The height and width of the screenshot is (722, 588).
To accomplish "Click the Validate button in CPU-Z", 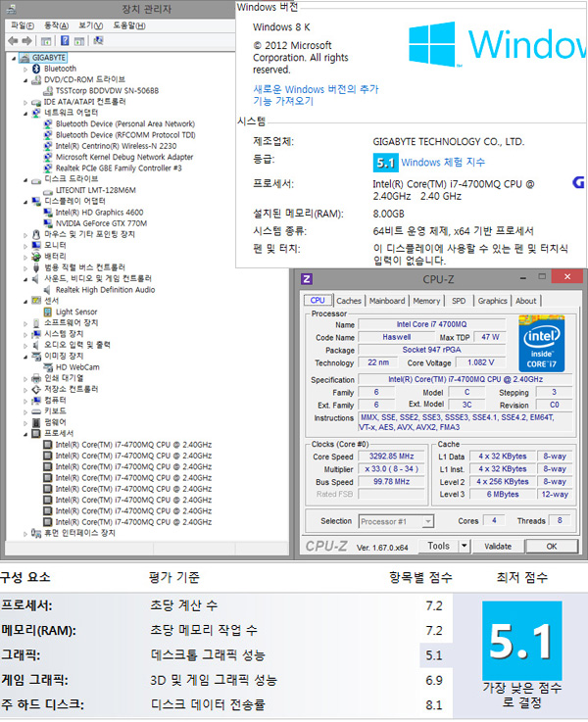I will [498, 546].
